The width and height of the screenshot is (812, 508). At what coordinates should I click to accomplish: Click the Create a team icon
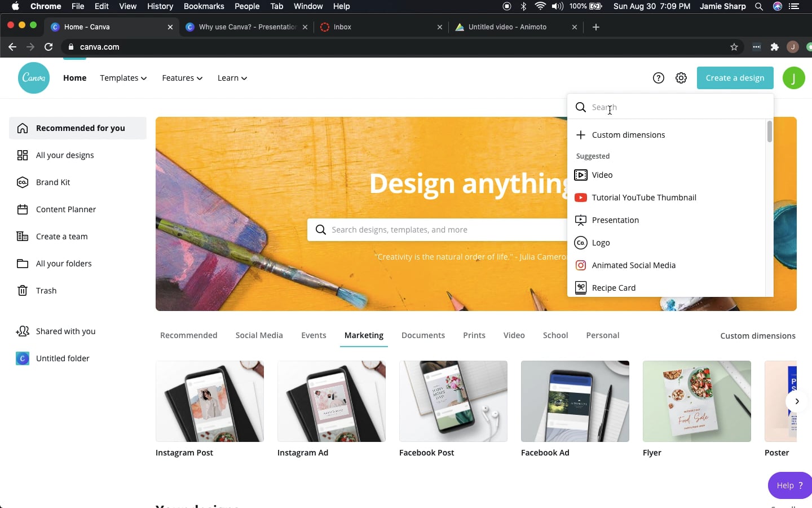click(23, 237)
